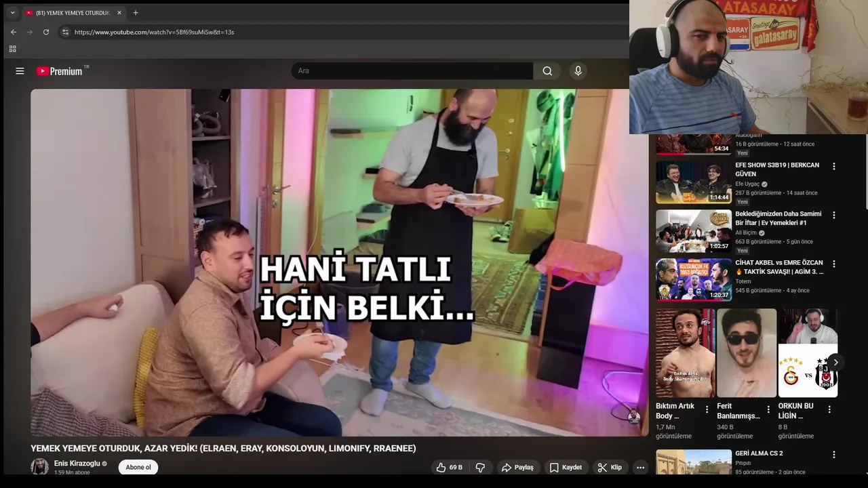Like the video (69 B)
This screenshot has height=488, width=868.
(449, 468)
